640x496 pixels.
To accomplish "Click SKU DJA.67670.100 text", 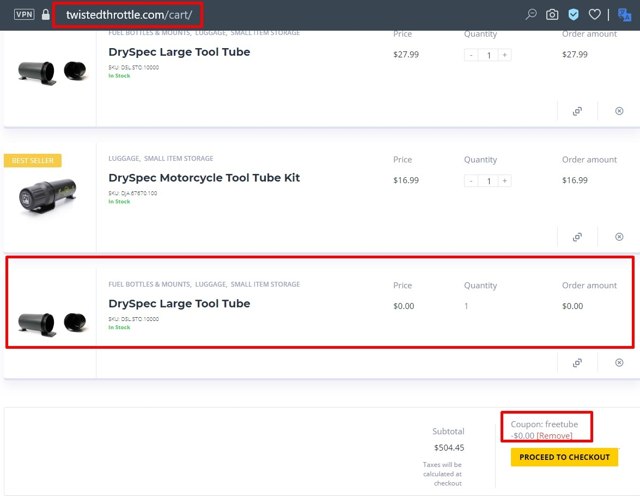I will (133, 193).
